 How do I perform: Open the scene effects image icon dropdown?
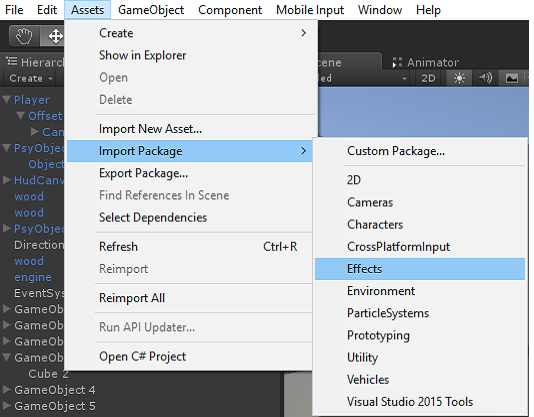[512, 78]
